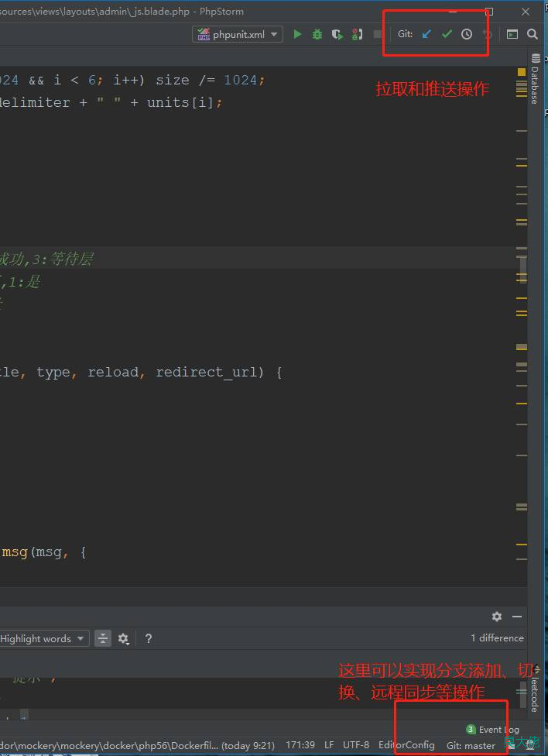548x756 pixels.
Task: Change the UTF-8 file encoding
Action: coord(356,745)
